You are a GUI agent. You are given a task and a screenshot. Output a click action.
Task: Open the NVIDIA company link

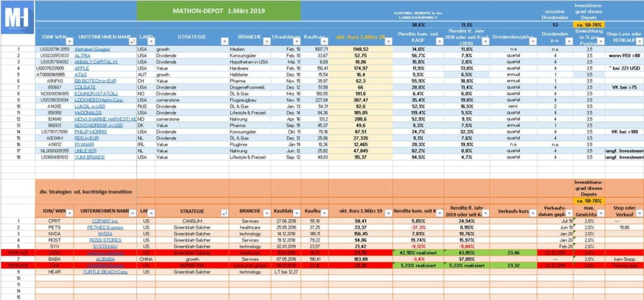105,233
